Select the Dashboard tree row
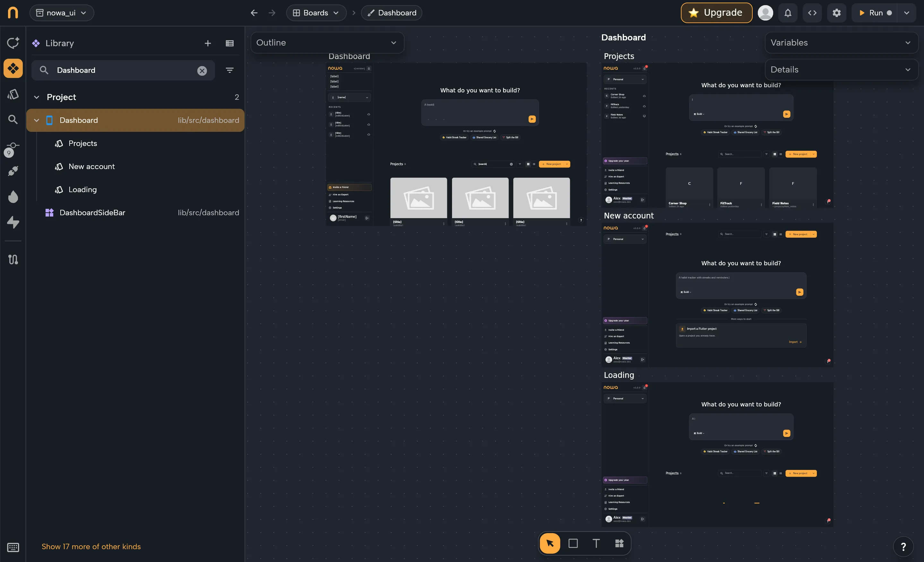Viewport: 924px width, 562px height. pos(135,120)
